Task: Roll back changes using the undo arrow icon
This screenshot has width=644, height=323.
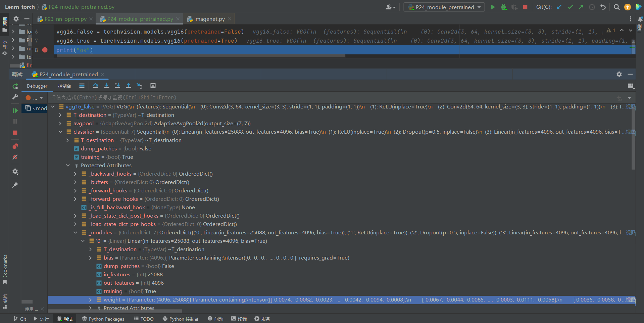Action: pos(603,7)
